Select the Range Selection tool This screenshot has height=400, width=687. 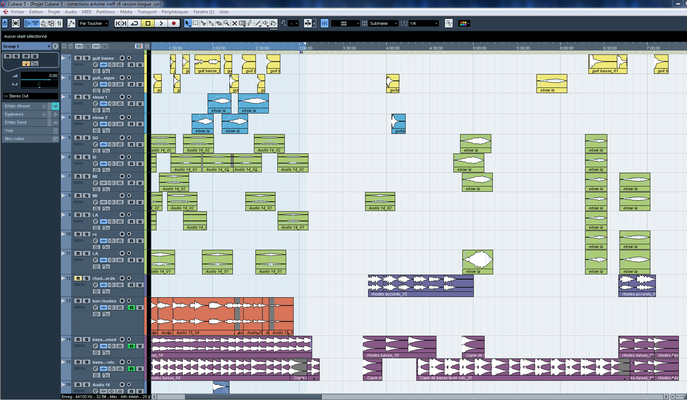coord(195,23)
